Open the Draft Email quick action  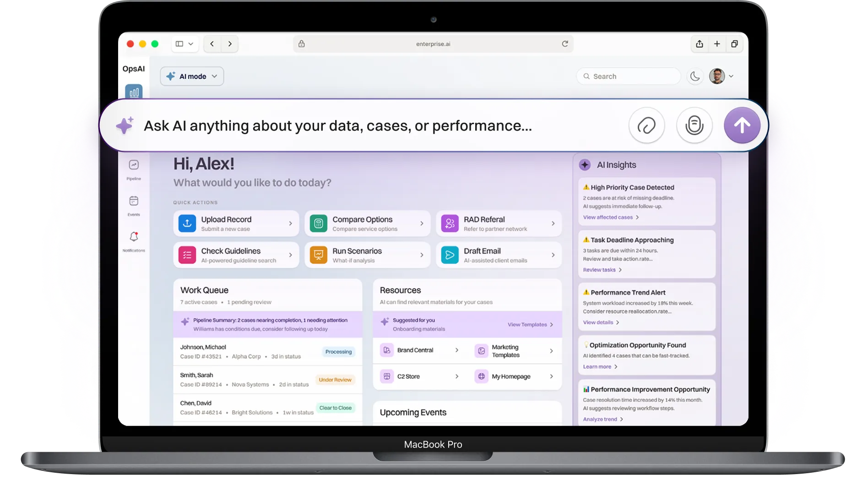pyautogui.click(x=498, y=255)
